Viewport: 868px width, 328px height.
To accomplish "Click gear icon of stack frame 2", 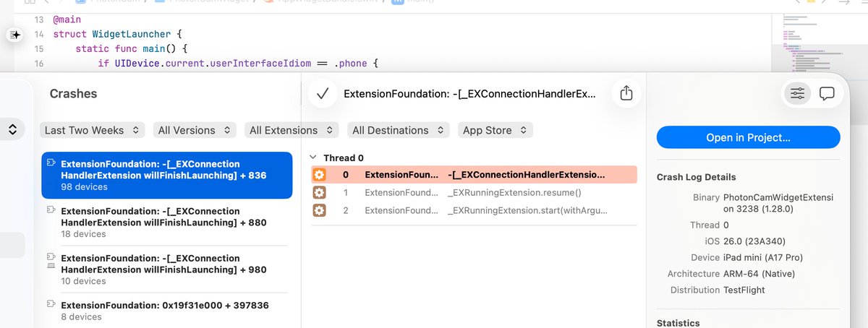I will pyautogui.click(x=319, y=210).
